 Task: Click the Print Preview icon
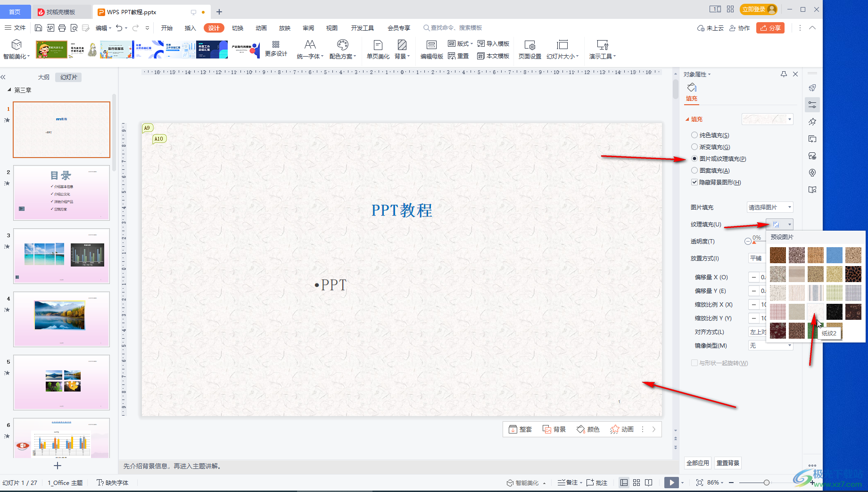tap(74, 28)
